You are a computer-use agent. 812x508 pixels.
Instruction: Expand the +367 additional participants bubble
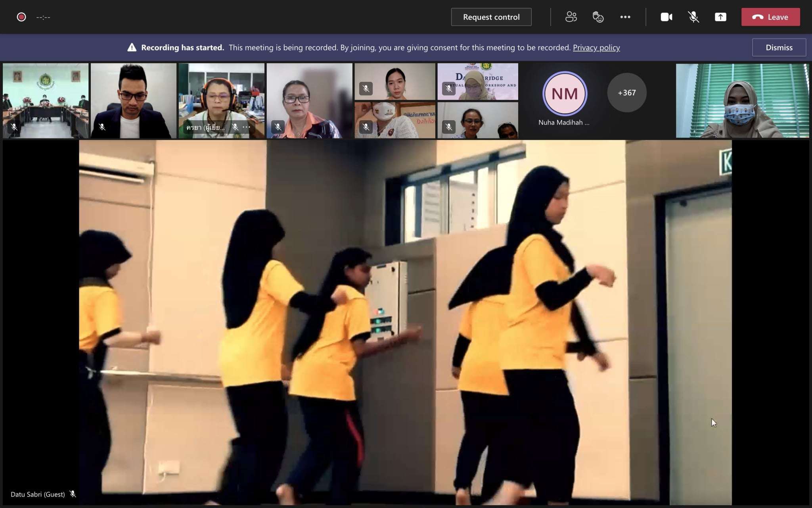[626, 93]
